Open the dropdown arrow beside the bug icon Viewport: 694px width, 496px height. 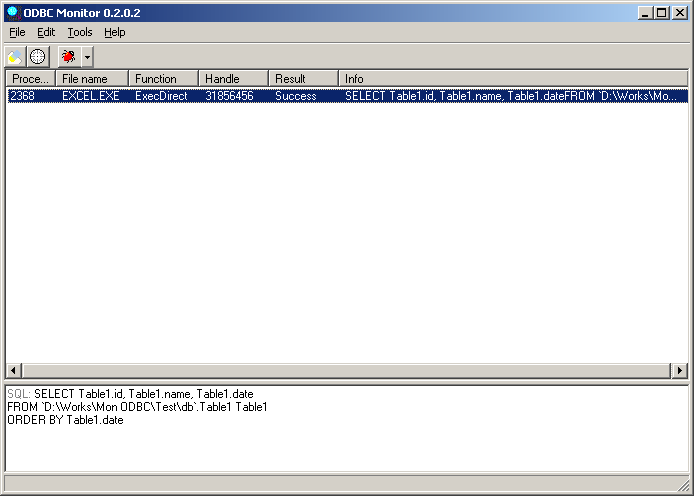tap(87, 57)
